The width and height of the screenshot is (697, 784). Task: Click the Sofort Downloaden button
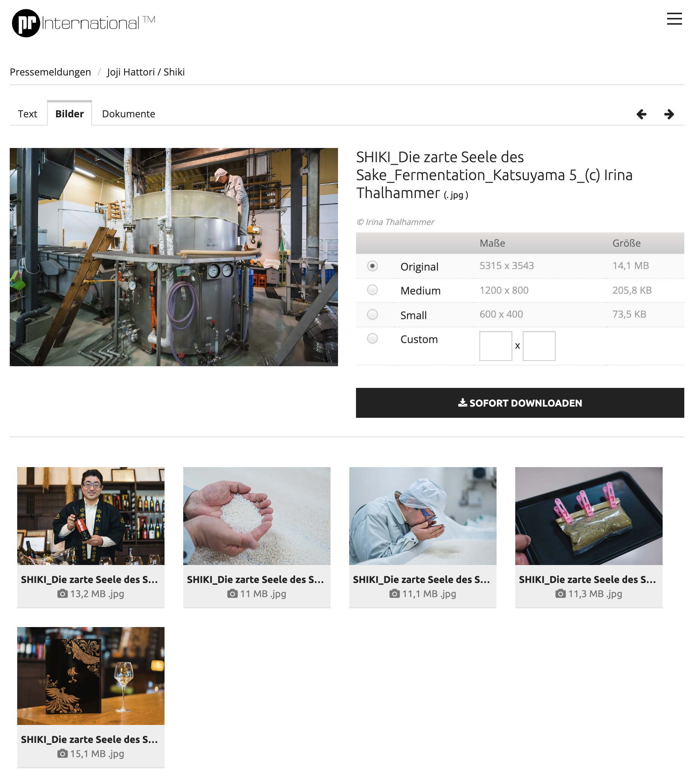pos(519,403)
